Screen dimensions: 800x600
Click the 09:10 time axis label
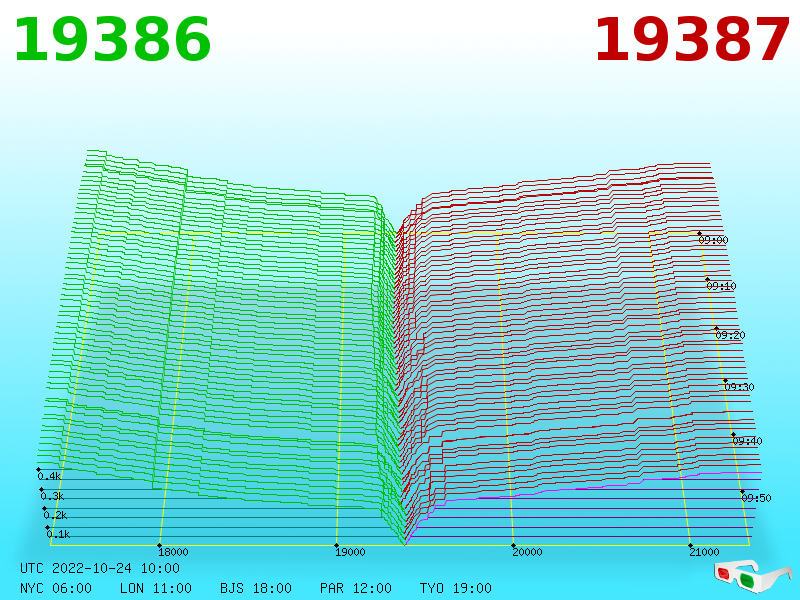pyautogui.click(x=721, y=286)
